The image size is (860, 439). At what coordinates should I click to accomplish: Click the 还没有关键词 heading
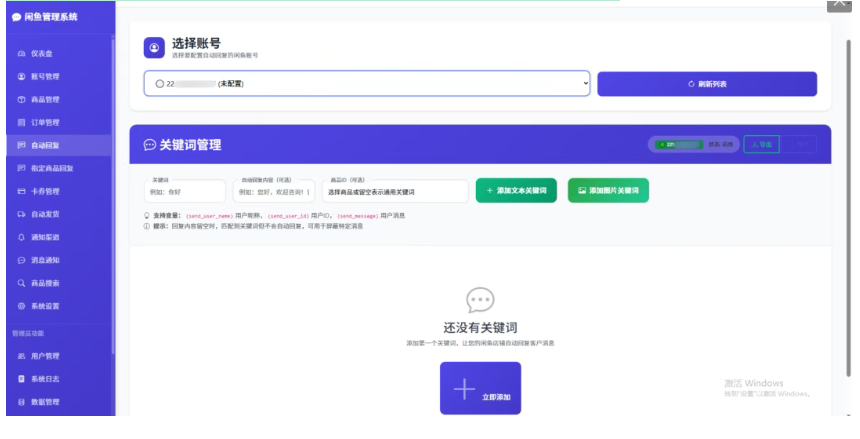(480, 328)
